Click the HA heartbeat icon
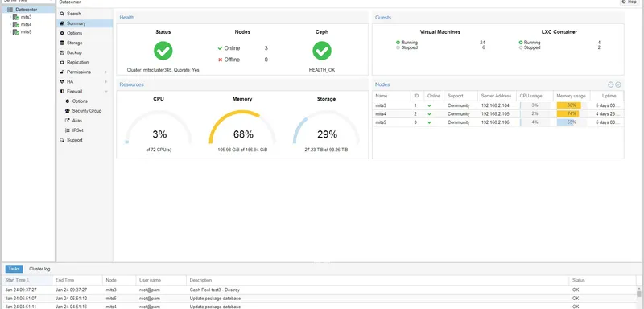This screenshot has width=644, height=309. (62, 81)
